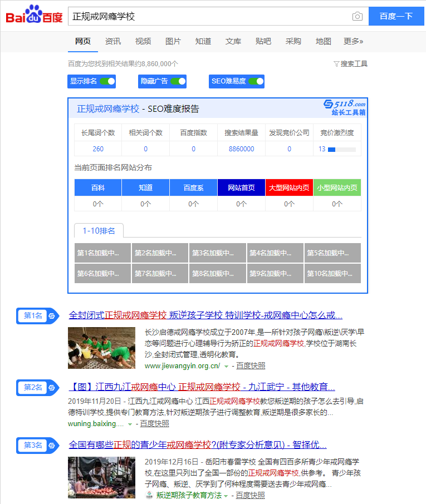Click the 叛逆期孩子教育方法 source link

pyautogui.click(x=189, y=495)
